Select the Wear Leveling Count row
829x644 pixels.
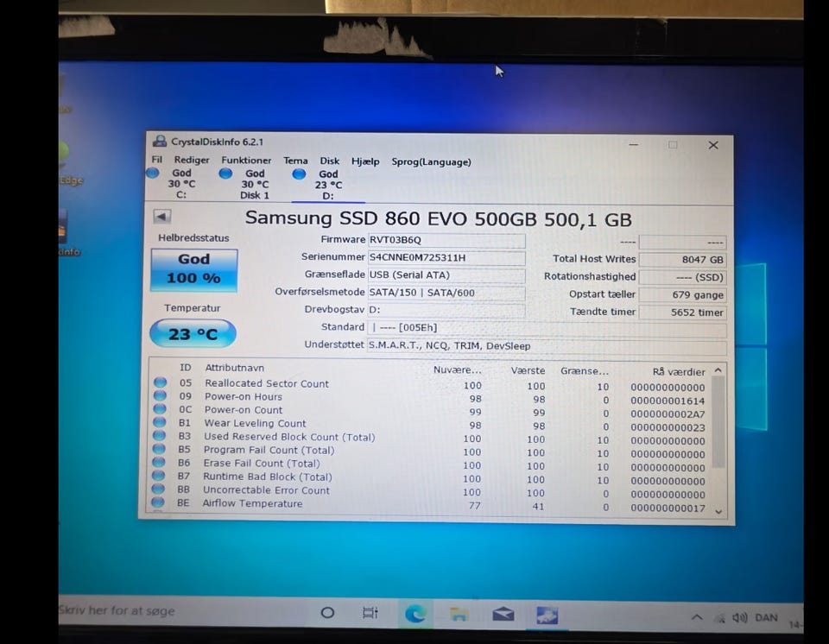click(x=430, y=425)
